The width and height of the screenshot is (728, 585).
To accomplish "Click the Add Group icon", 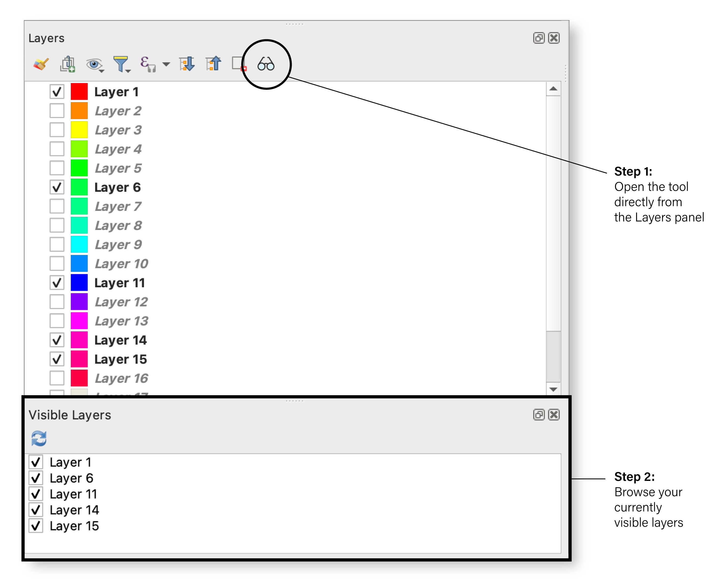I will (x=67, y=64).
